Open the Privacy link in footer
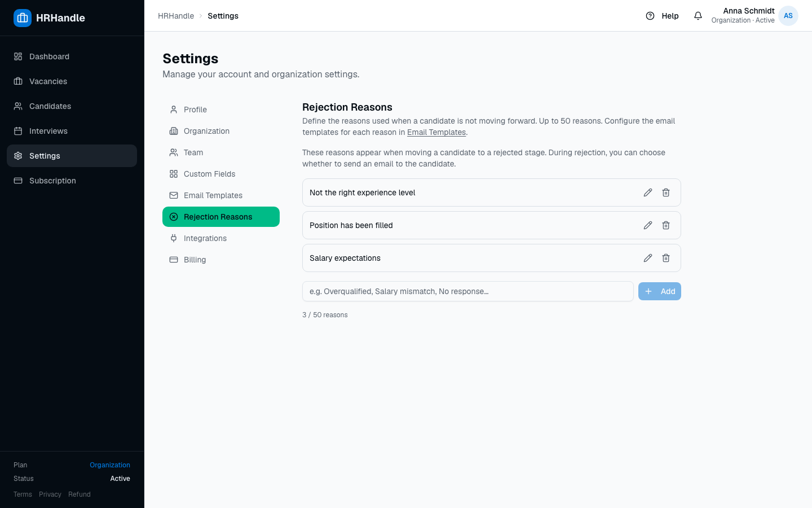The image size is (812, 508). 50,494
